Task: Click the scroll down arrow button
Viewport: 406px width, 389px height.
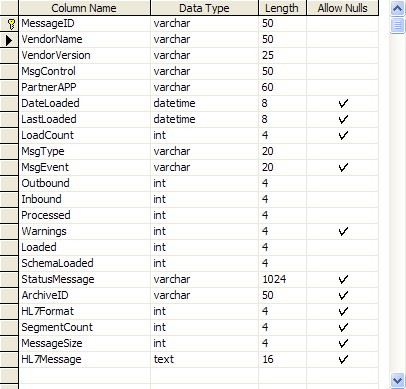Action: 397,380
